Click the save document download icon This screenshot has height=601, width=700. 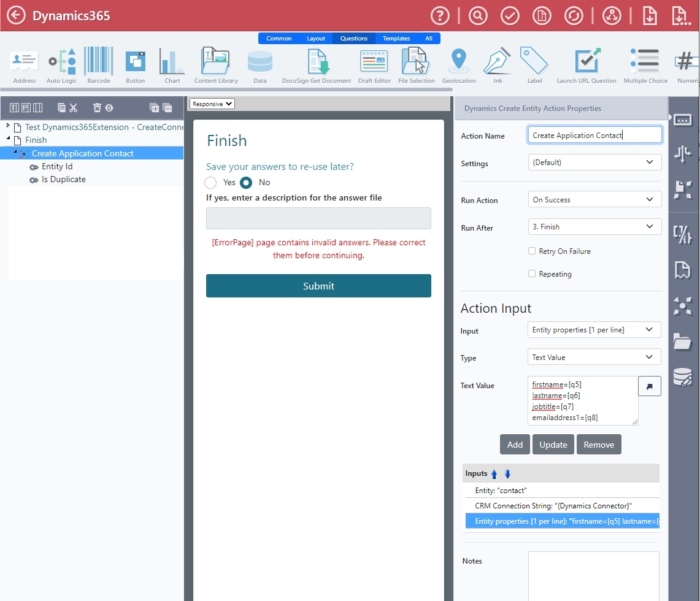point(650,16)
